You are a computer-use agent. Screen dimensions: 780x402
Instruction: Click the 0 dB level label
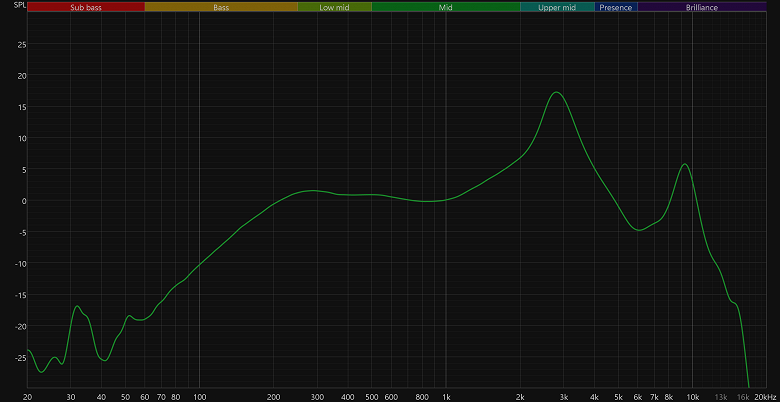pos(24,201)
